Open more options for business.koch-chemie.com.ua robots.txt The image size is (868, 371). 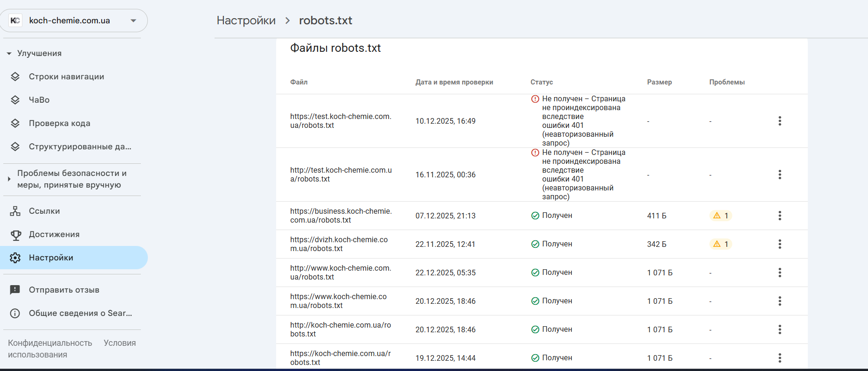click(x=780, y=216)
